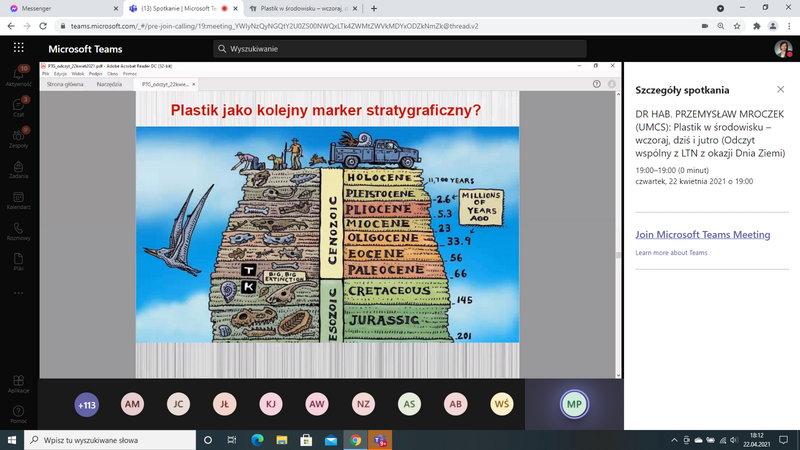The height and width of the screenshot is (450, 800).
Task: Select participant JC avatar
Action: (178, 404)
